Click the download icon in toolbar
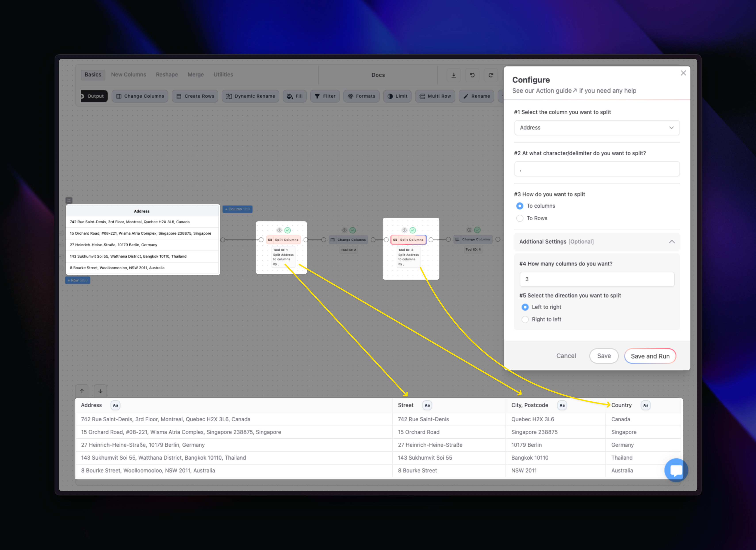The image size is (756, 550). tap(454, 75)
